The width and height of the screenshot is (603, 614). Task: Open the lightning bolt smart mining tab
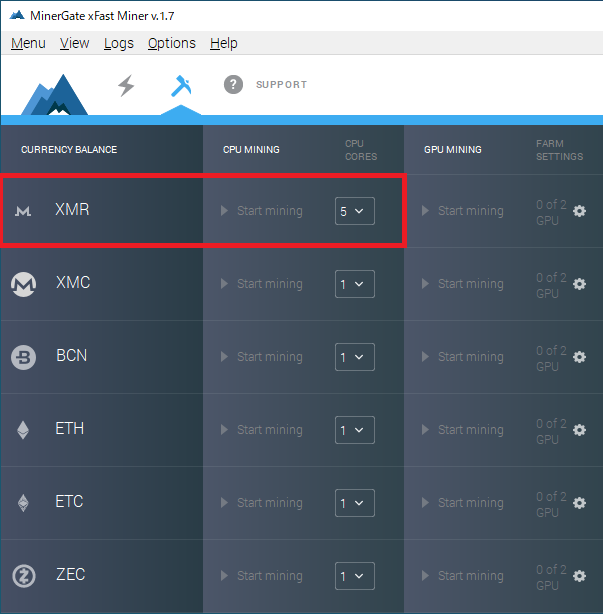(126, 85)
